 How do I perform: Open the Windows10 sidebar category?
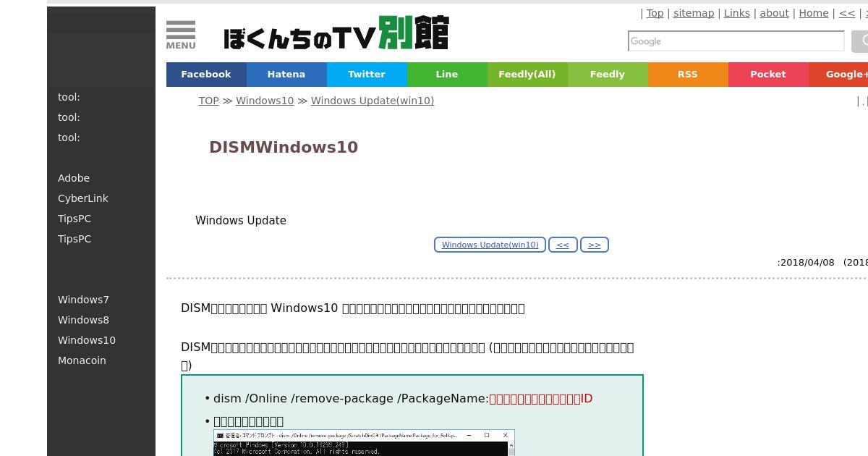87,340
